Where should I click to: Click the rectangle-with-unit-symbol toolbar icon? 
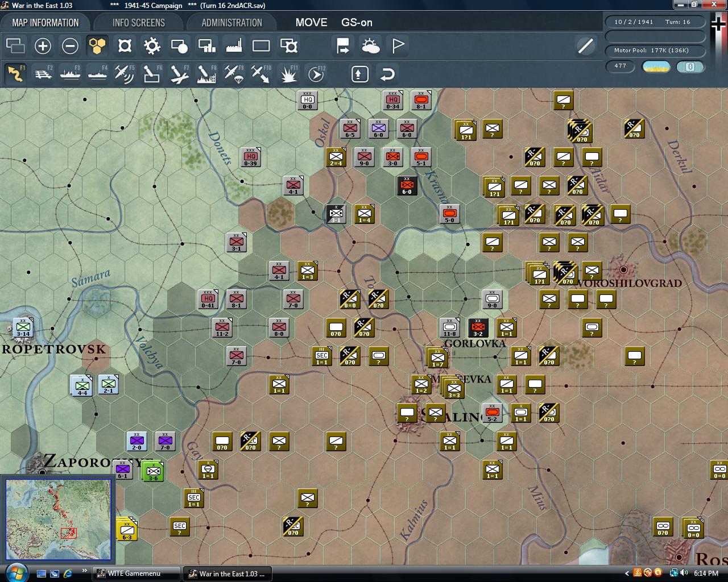289,45
